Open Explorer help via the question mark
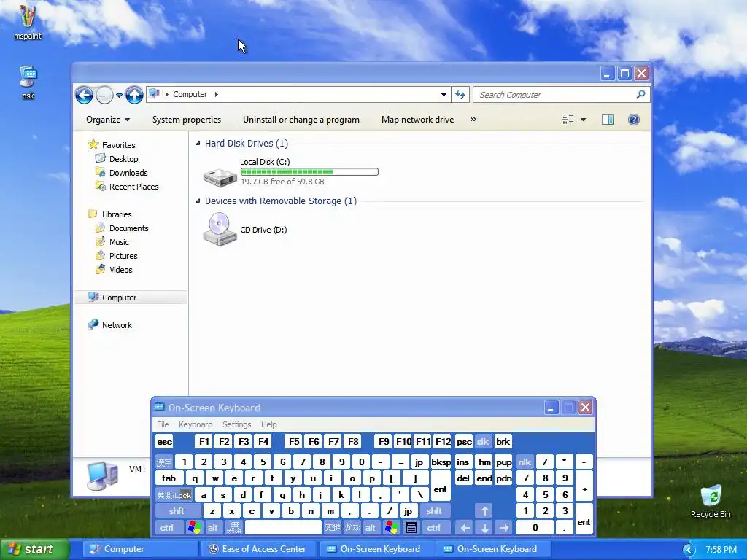This screenshot has width=747, height=560. tap(634, 120)
